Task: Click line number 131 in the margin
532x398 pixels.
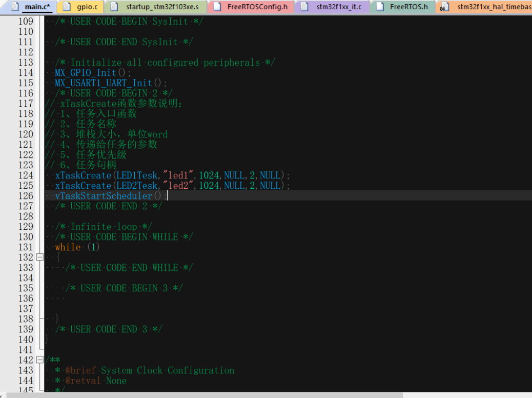Action: [x=25, y=247]
